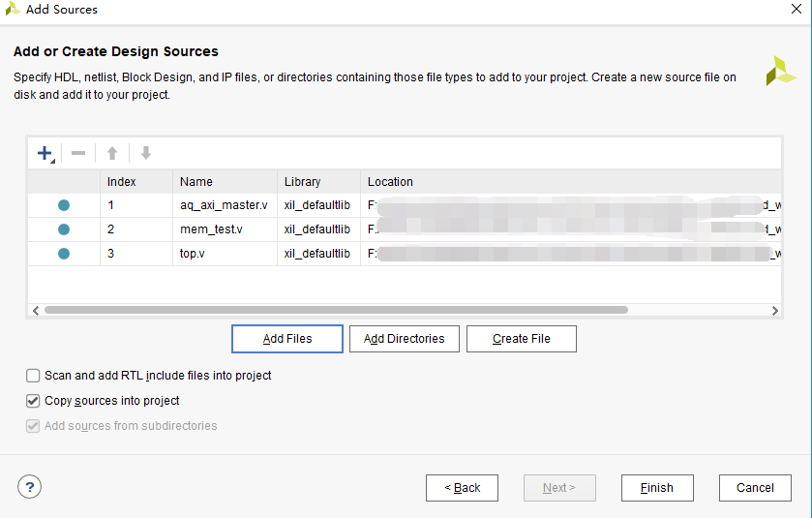Toggle Add sources from subdirectories checkbox
Screen dimensions: 812x518
pos(34,426)
